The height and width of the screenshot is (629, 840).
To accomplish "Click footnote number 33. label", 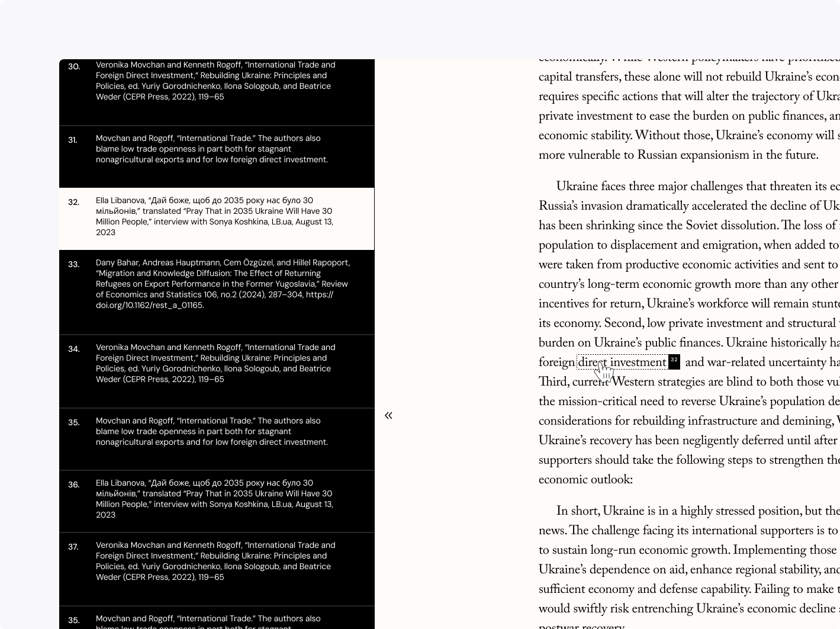I will click(73, 264).
